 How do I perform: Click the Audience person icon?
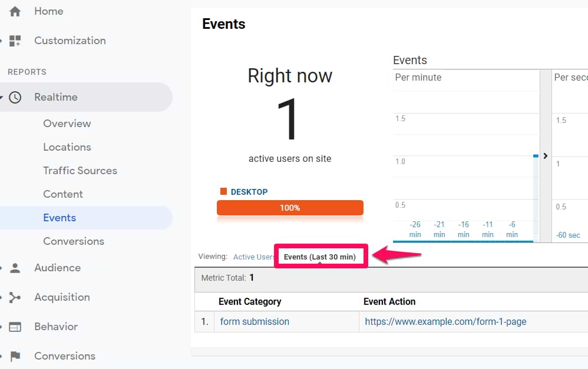tap(15, 268)
